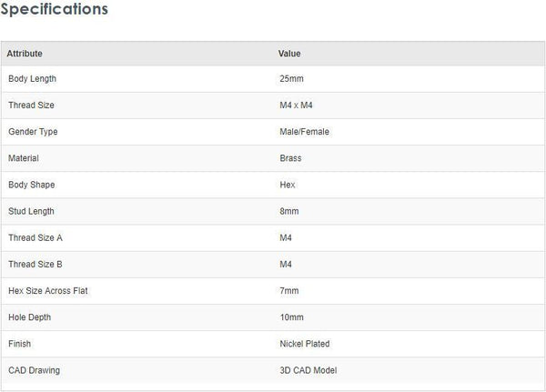This screenshot has height=392, width=546.
Task: Select the Value column header
Action: [x=289, y=54]
